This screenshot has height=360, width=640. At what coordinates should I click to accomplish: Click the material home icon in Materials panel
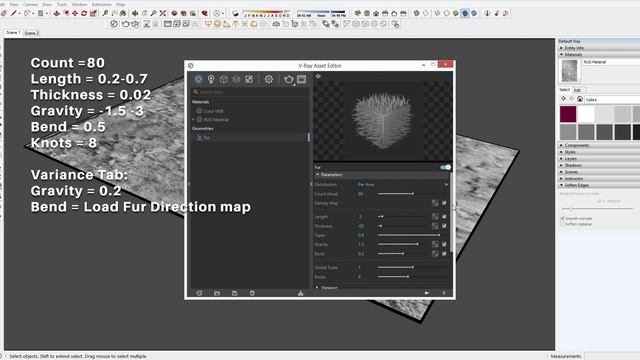pos(580,99)
